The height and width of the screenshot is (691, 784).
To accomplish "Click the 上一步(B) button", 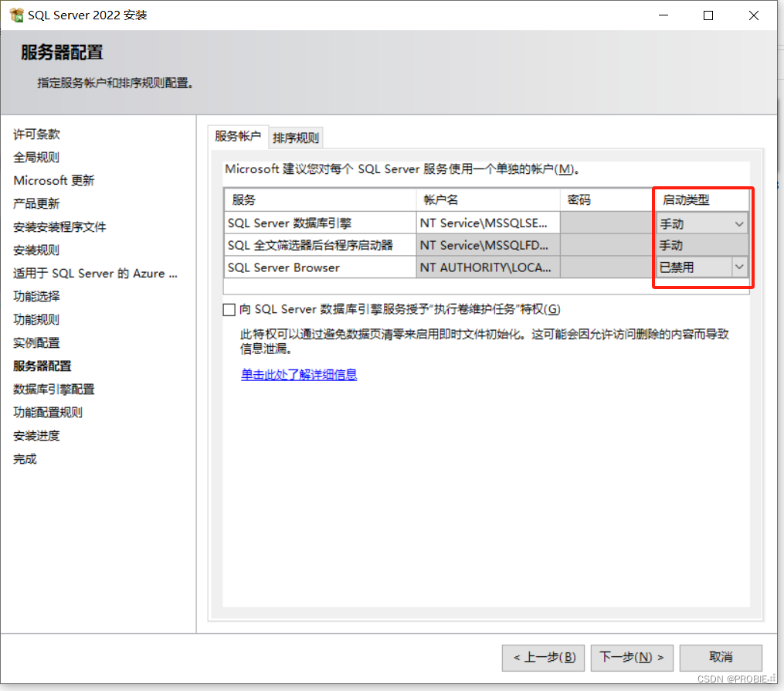I will (x=543, y=658).
